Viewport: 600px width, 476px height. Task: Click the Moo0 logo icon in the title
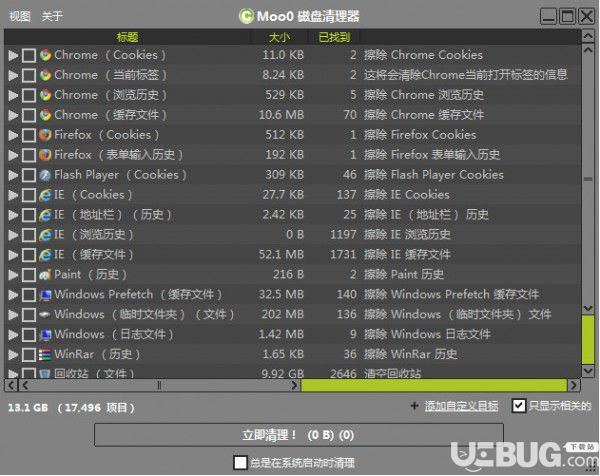coord(246,16)
